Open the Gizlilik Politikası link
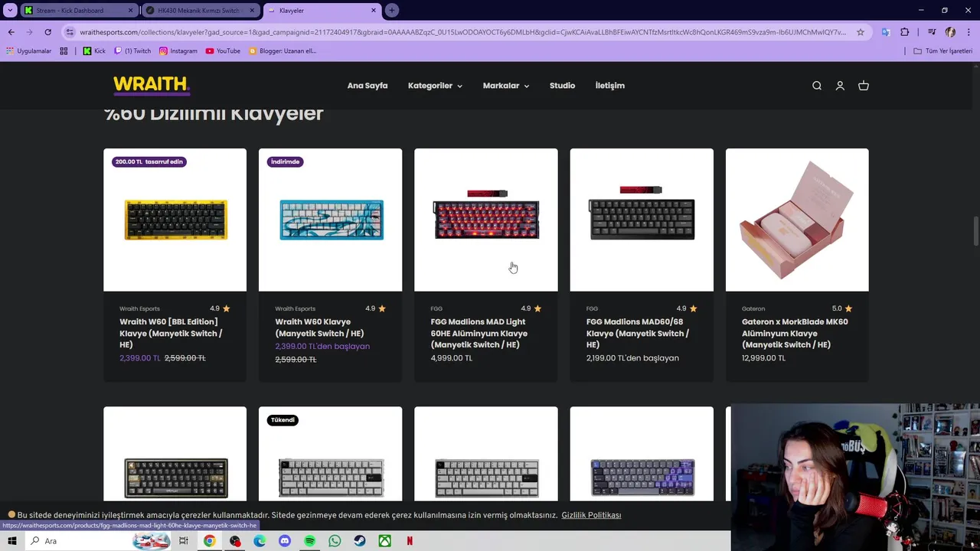The image size is (980, 551). pos(591,515)
